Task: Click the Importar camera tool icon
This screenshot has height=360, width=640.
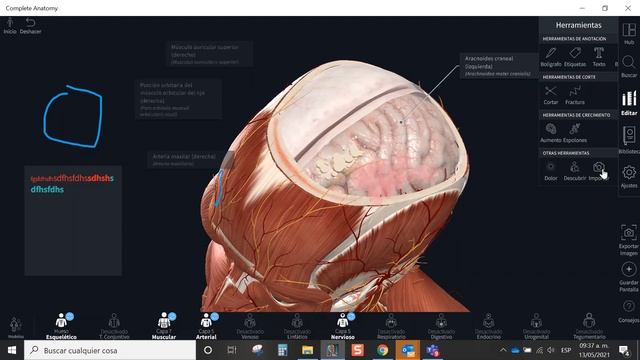Action: coord(599,167)
